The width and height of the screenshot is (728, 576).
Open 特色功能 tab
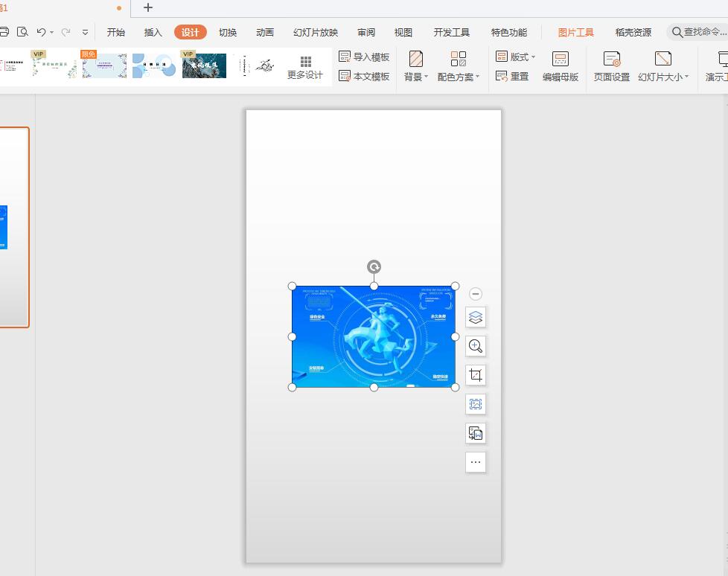click(x=509, y=33)
